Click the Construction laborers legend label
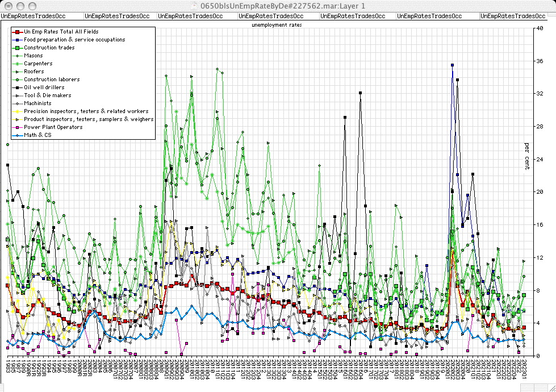This screenshot has height=392, width=556. [52, 80]
